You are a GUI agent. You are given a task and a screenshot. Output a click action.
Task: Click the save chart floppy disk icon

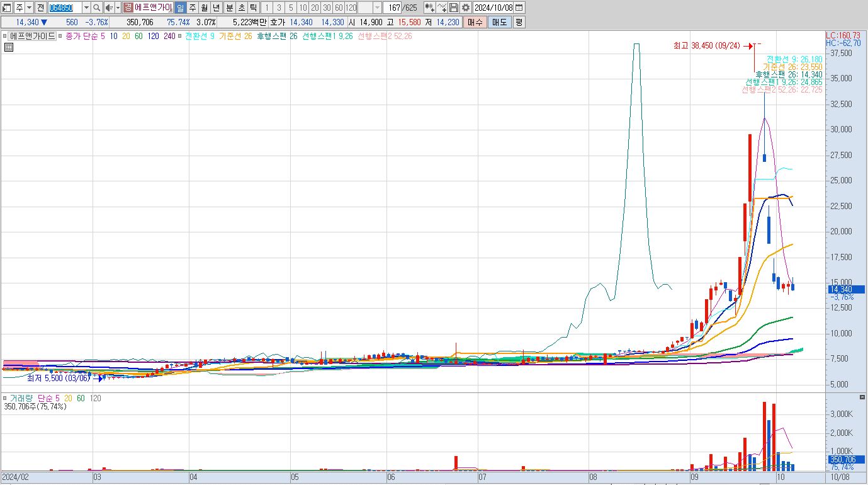click(x=454, y=8)
